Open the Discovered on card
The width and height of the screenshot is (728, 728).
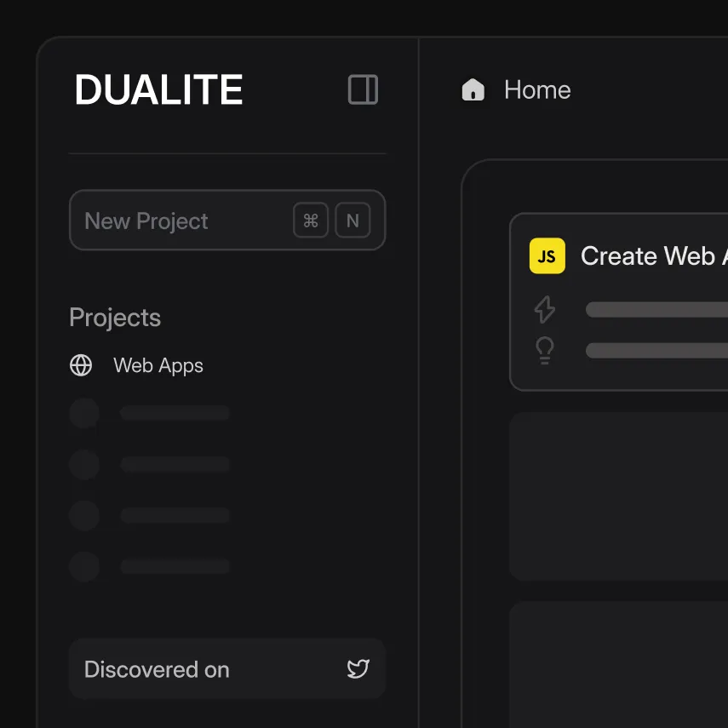tap(227, 668)
